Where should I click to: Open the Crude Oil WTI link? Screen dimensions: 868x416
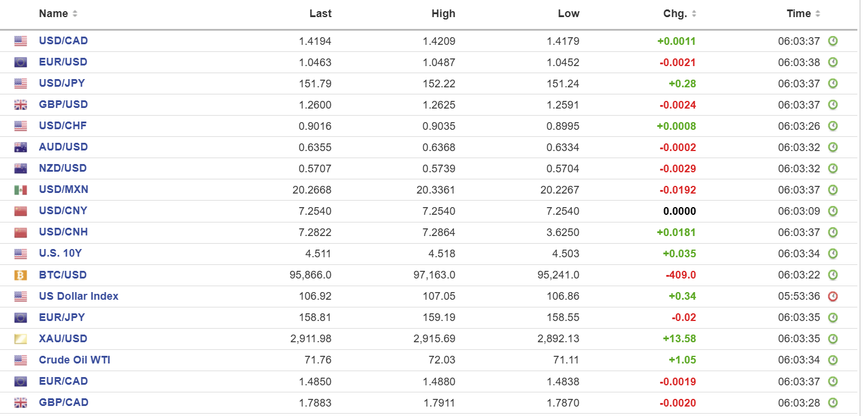tap(74, 360)
